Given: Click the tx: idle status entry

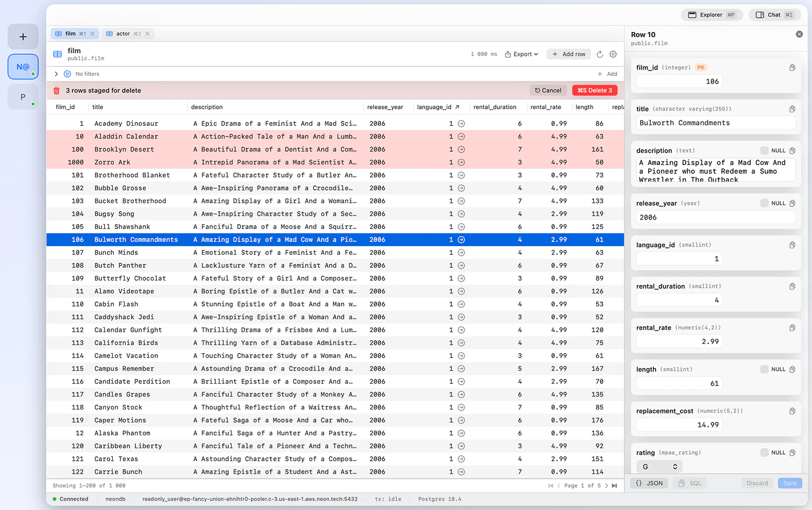Looking at the screenshot, I should coord(388,499).
